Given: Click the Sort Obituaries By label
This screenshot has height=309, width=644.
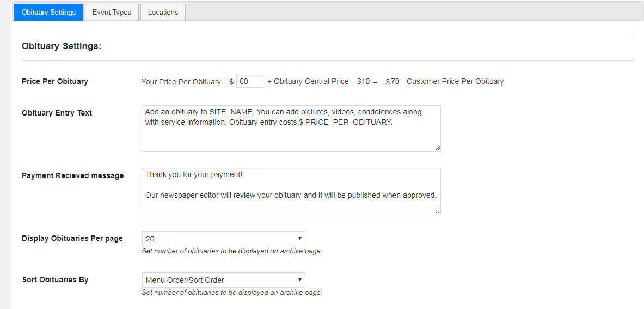Looking at the screenshot, I should point(55,280).
